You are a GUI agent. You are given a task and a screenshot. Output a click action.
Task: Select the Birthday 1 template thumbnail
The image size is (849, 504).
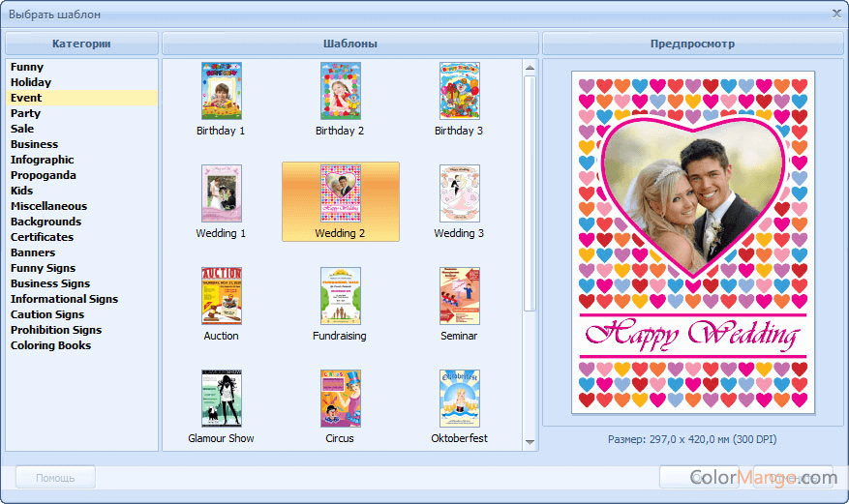222,91
